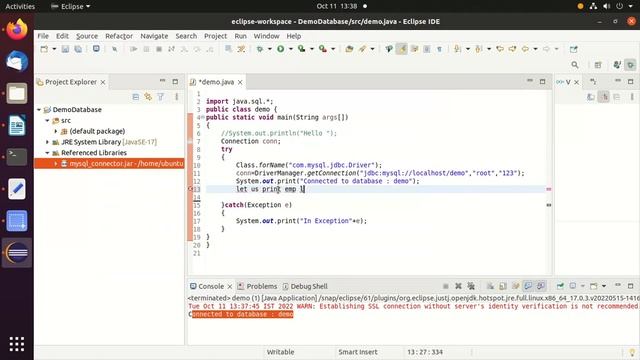The height and width of the screenshot is (360, 640).
Task: Click Remove All Terminated Launches icon
Action: [x=471, y=286]
